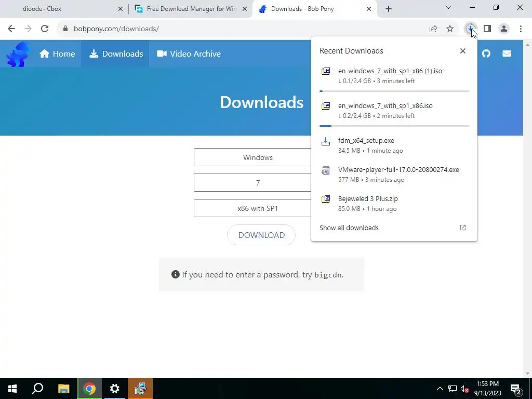Close the dioode - Cbox tab
The width and height of the screenshot is (532, 399).
point(121,9)
